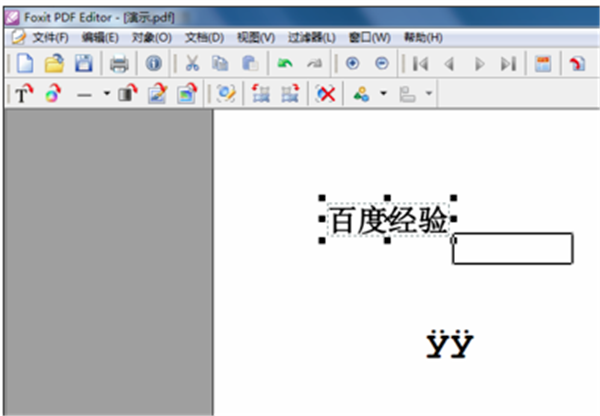The image size is (600, 416).
Task: Open the 编辑(E) menu
Action: [100, 38]
